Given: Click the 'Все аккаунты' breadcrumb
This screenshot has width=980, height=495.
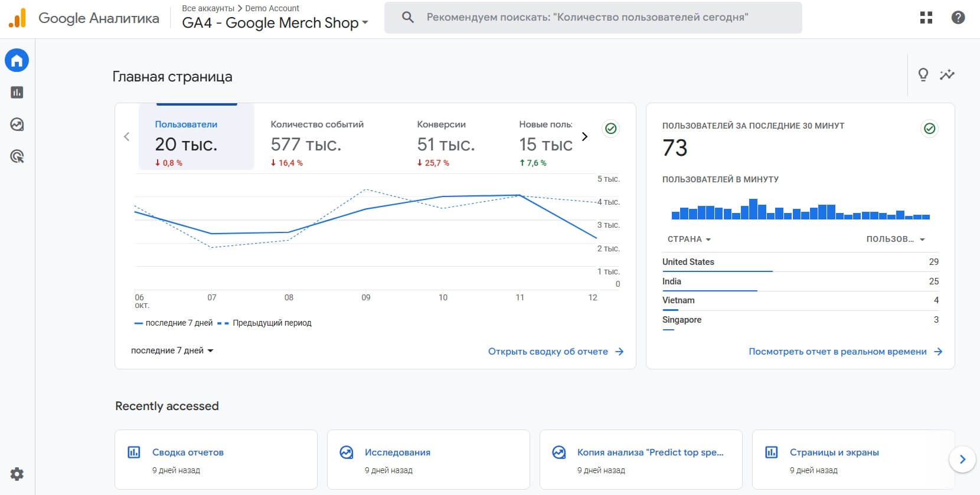Looking at the screenshot, I should (x=208, y=8).
